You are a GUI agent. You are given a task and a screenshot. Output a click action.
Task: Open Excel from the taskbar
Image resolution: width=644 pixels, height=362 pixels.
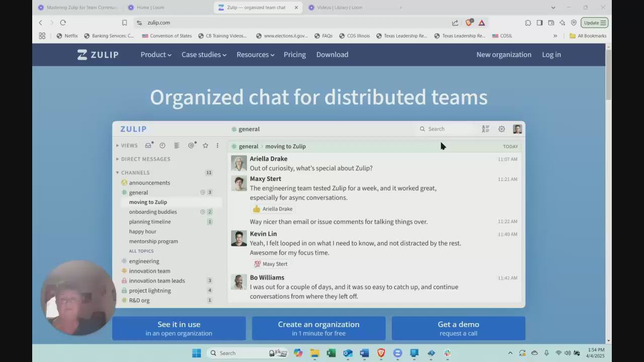[x=331, y=353]
